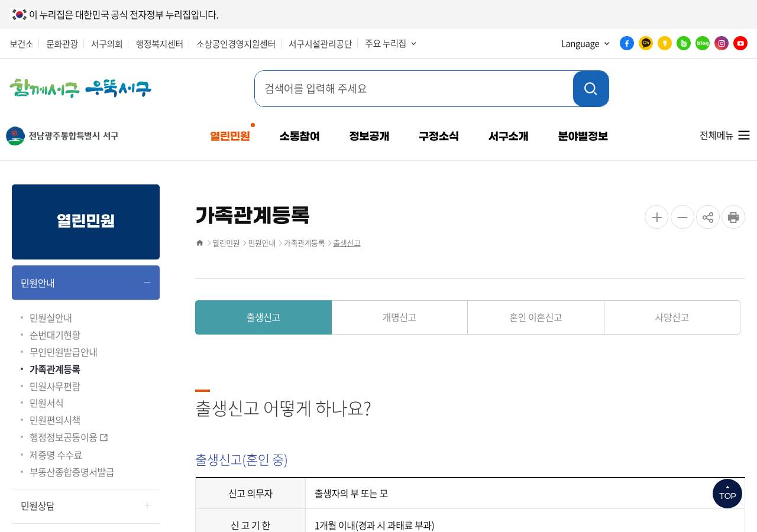Open the 소통참여 main menu
Viewport: 757px width, 532px height.
300,136
